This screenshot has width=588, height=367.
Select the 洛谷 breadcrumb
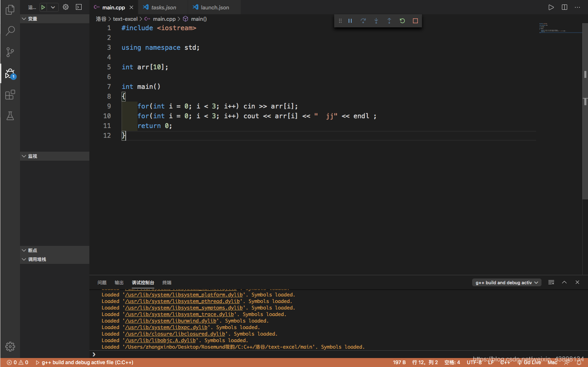click(101, 19)
